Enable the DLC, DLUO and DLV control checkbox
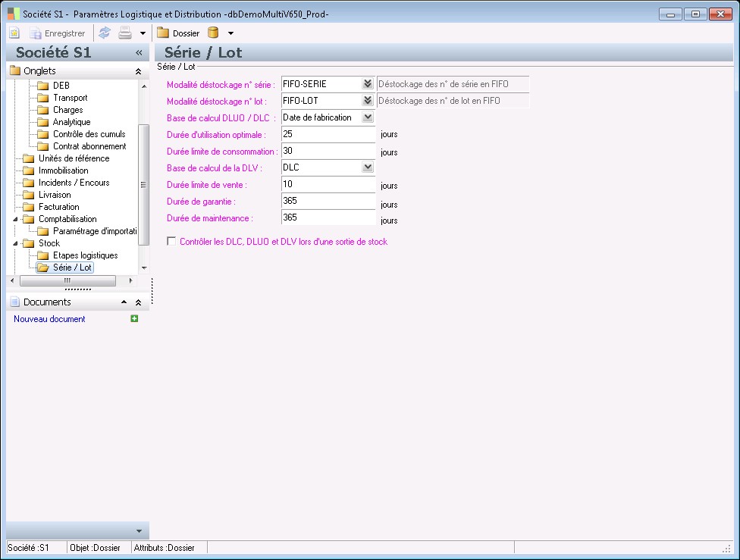Screen dimensions: 740x560 click(171, 242)
